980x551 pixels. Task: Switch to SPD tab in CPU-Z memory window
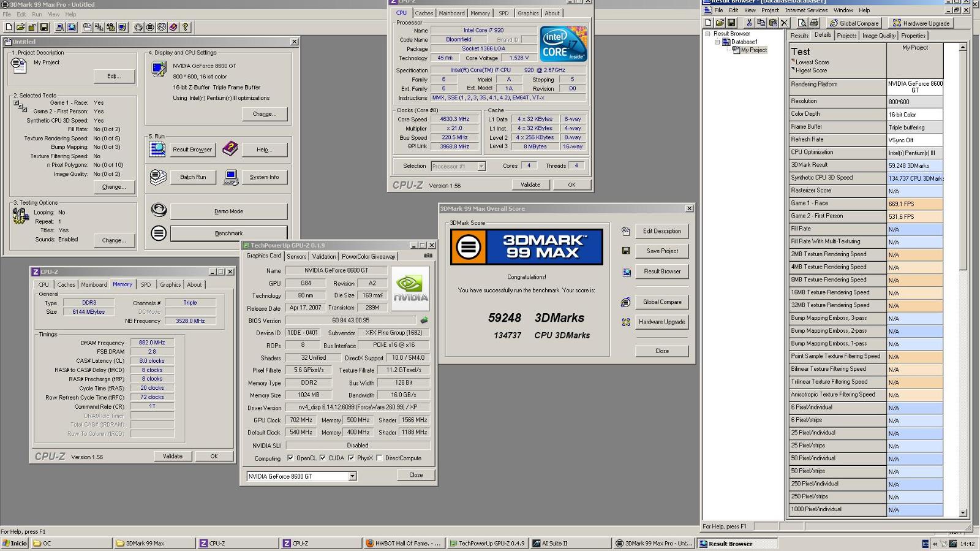(146, 284)
